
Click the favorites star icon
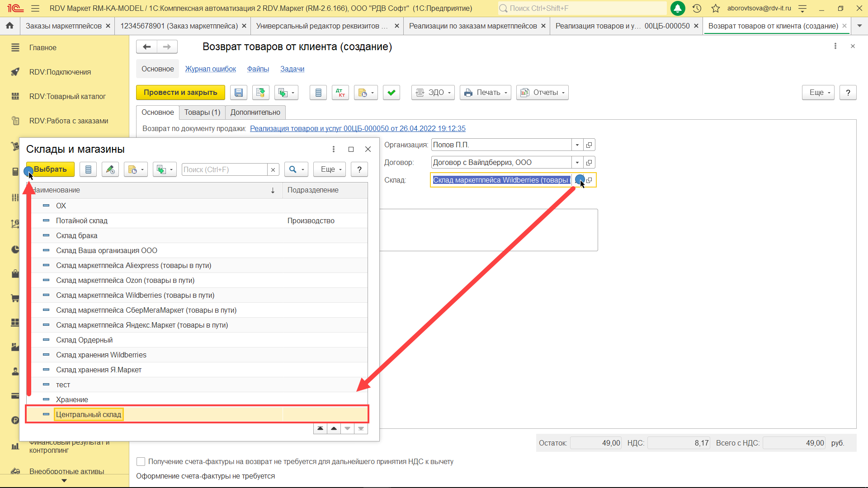[716, 8]
